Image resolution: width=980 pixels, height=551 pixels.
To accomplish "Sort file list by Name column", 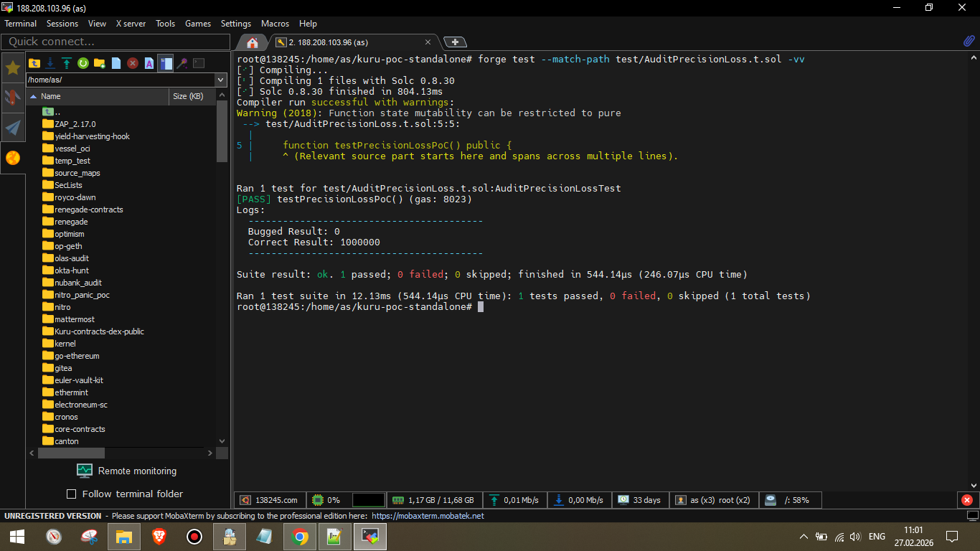I will pos(98,96).
